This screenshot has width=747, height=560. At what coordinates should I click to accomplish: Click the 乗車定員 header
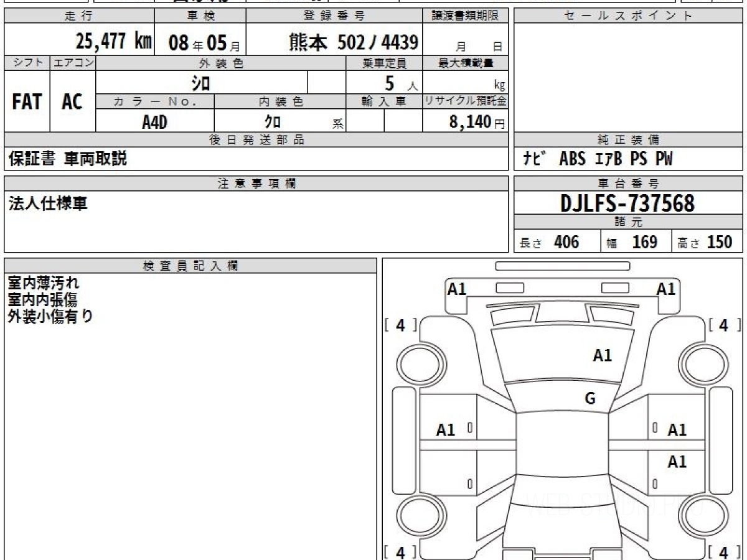pyautogui.click(x=384, y=63)
